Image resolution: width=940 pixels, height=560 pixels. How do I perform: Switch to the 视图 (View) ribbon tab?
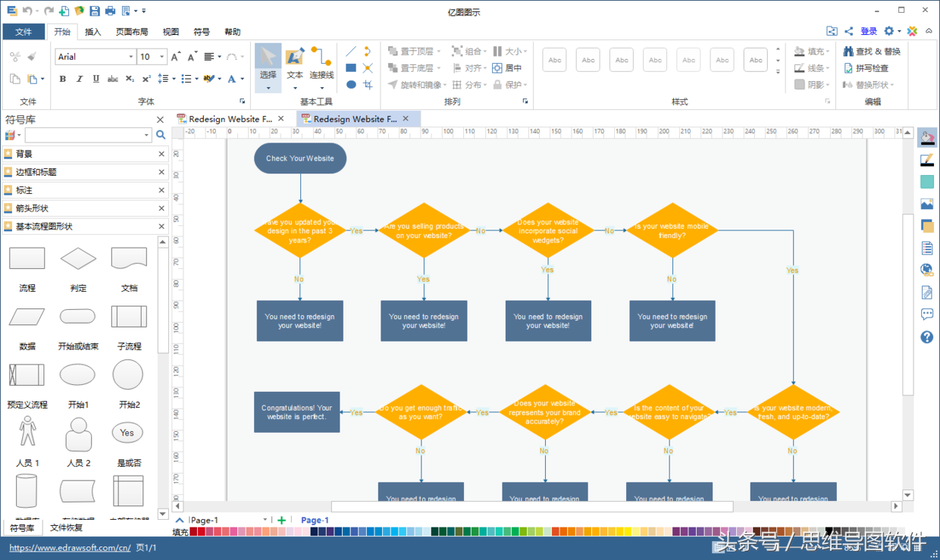click(x=171, y=32)
